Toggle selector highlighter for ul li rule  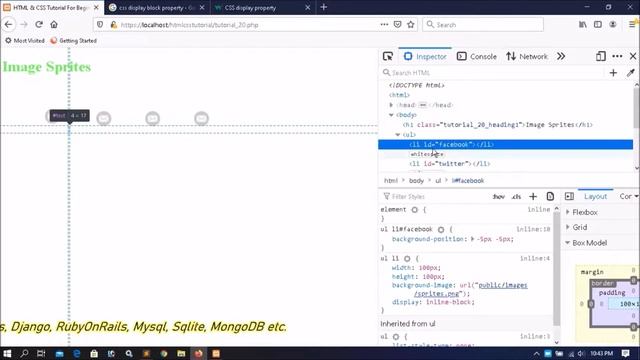(407, 259)
